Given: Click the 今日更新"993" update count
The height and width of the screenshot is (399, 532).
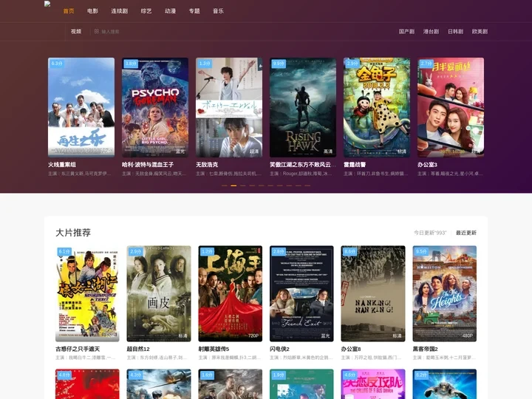Looking at the screenshot, I should click(430, 233).
